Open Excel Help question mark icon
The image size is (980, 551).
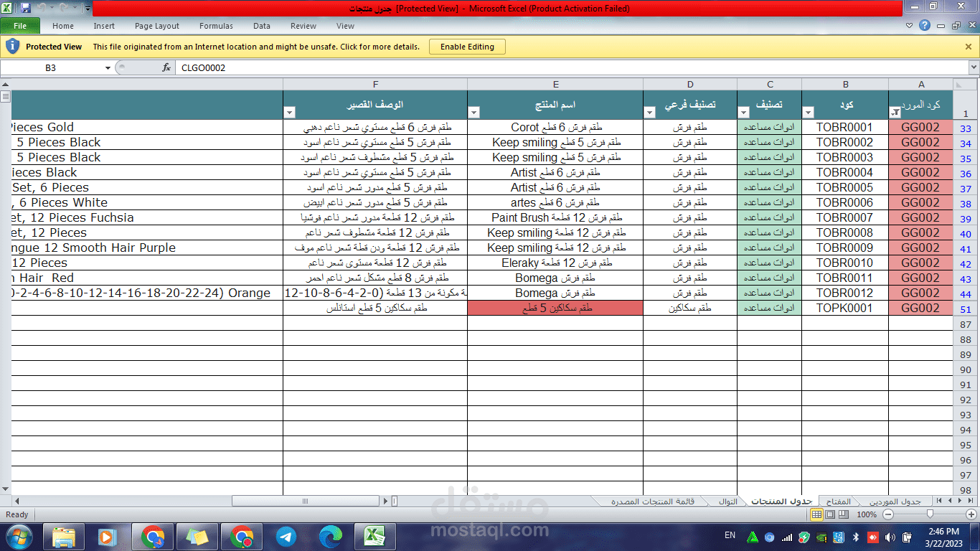pos(925,26)
